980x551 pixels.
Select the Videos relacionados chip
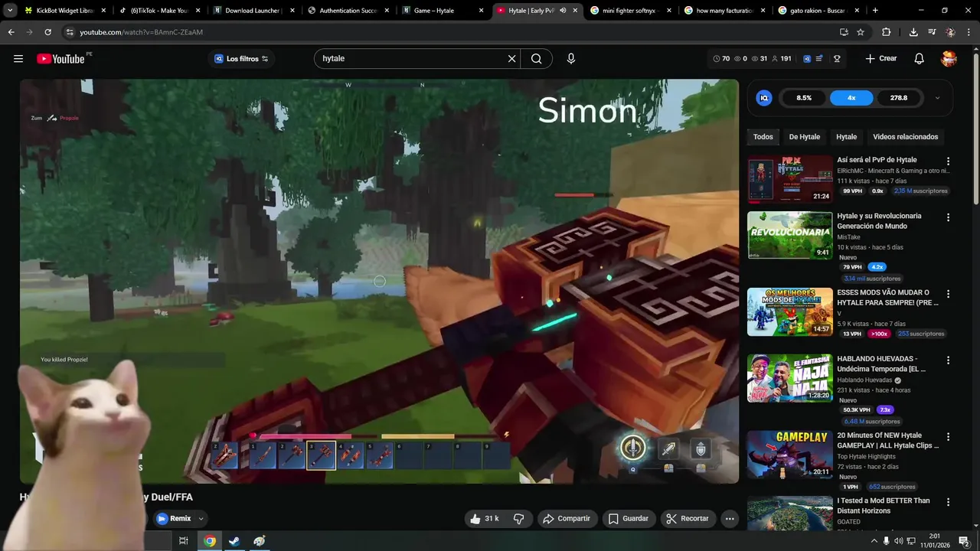coord(906,137)
